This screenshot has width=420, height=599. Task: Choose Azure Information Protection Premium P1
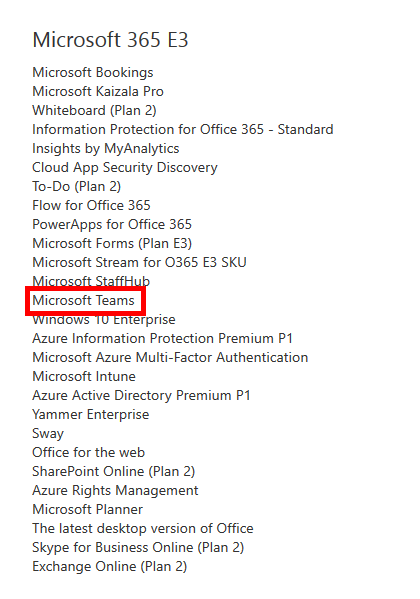click(162, 339)
